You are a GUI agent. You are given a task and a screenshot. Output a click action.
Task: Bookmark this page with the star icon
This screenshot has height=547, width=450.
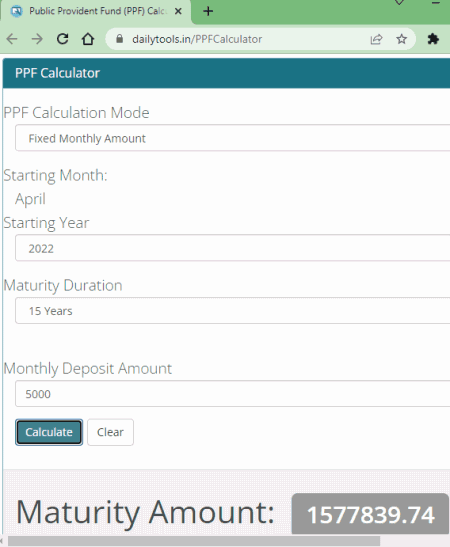point(402,39)
